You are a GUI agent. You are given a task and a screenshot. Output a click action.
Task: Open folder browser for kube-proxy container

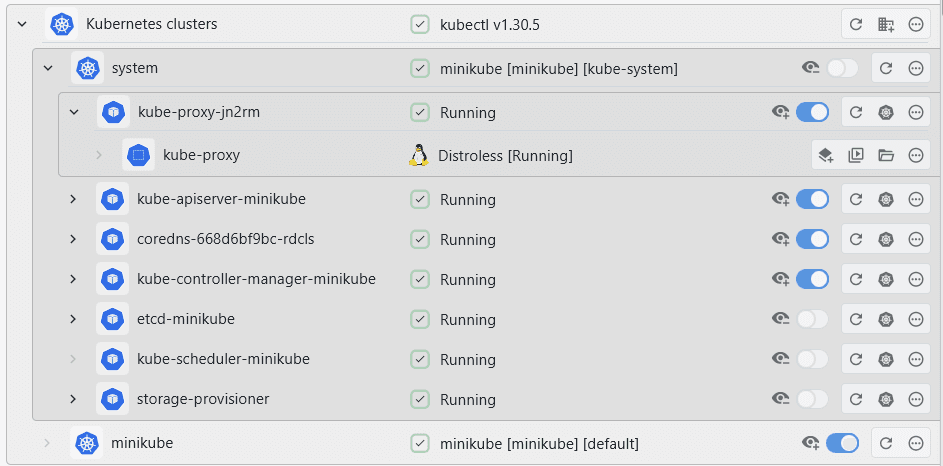(885, 155)
